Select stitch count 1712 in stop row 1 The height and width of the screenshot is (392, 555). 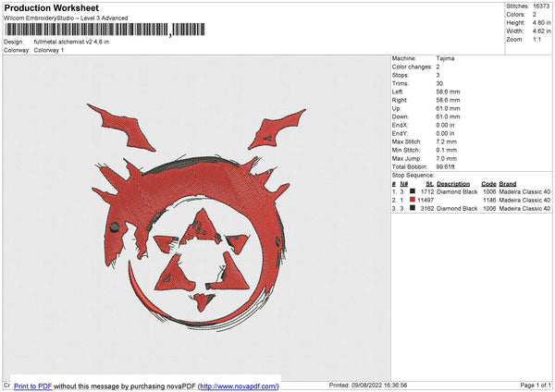click(427, 191)
